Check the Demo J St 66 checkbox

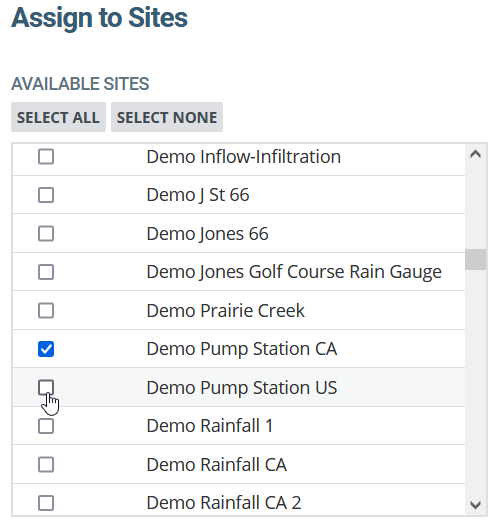46,195
